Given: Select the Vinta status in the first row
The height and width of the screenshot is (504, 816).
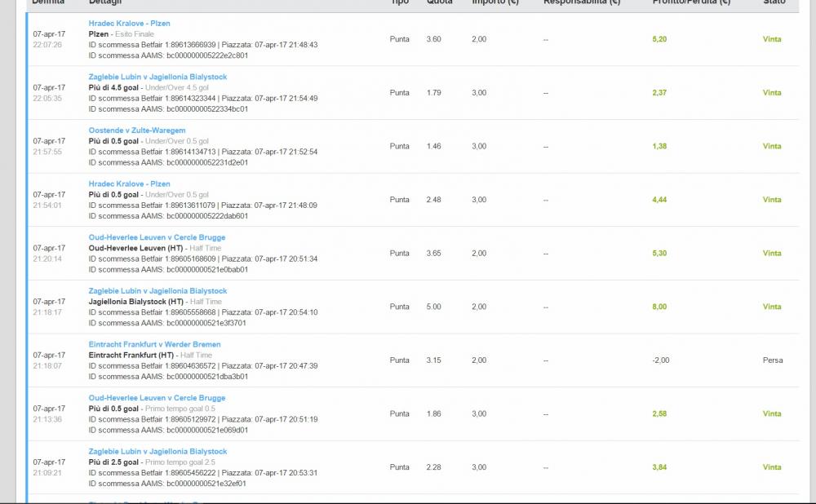Looking at the screenshot, I should tap(772, 39).
